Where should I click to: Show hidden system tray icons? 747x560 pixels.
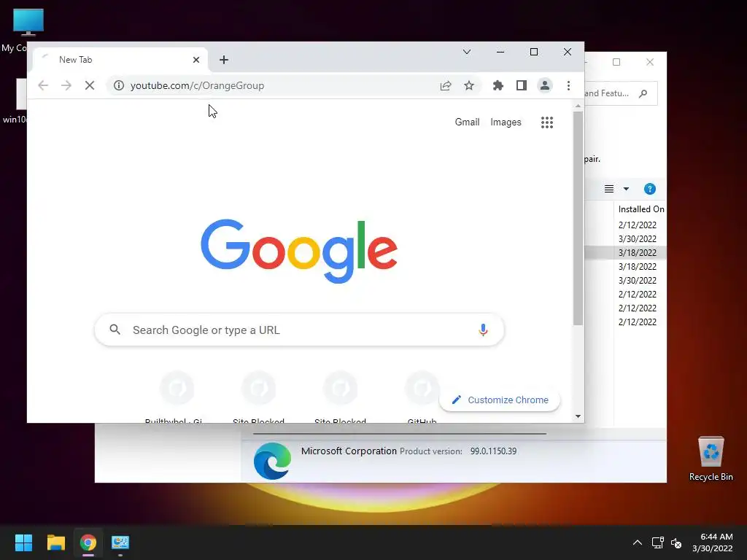coord(638,542)
